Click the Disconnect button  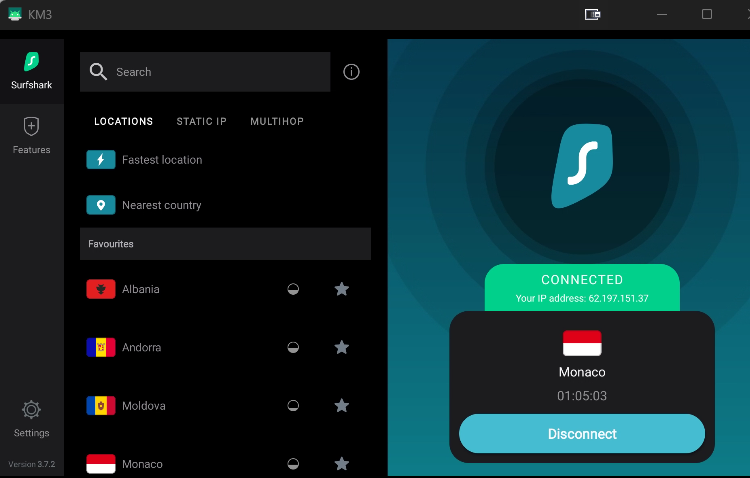582,434
